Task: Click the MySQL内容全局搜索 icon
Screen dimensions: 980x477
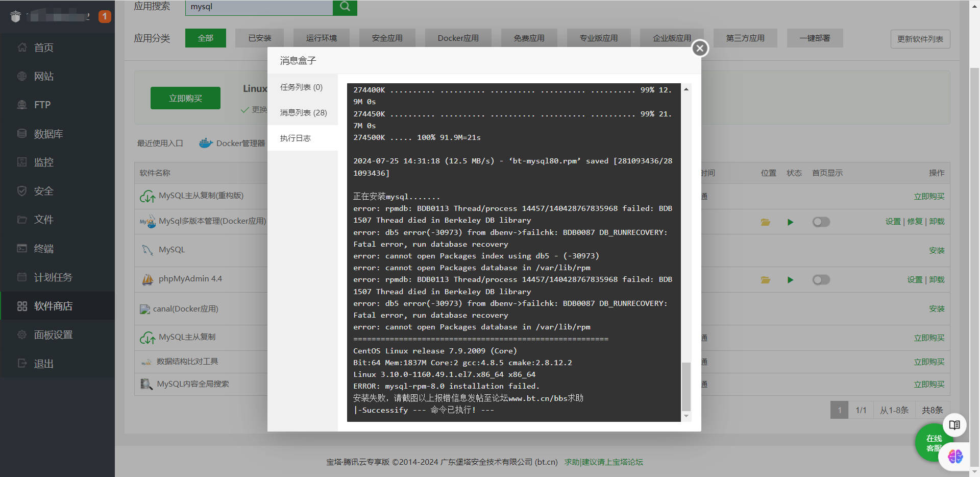Action: click(146, 384)
